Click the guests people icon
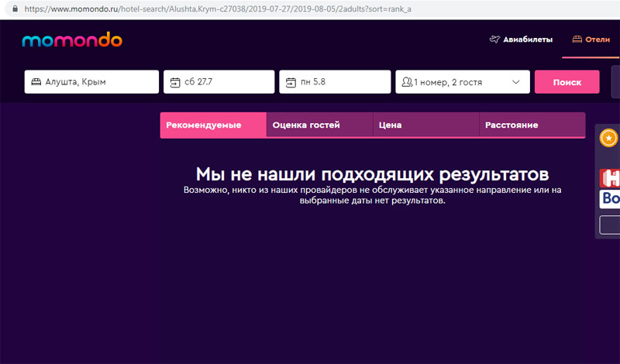The height and width of the screenshot is (364, 620). 407,82
